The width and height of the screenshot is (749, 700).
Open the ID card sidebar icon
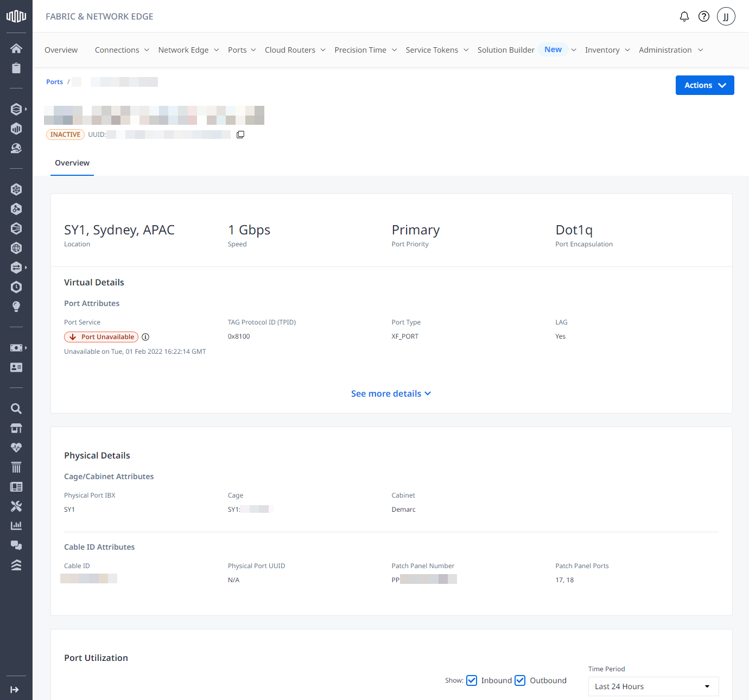coord(16,367)
